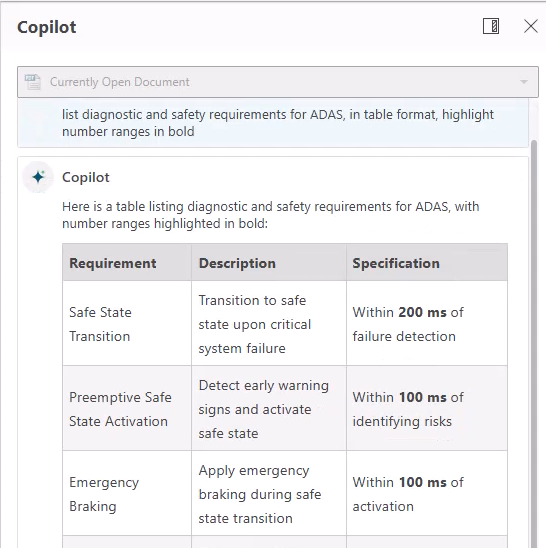Click the Requirement column header

click(x=127, y=263)
